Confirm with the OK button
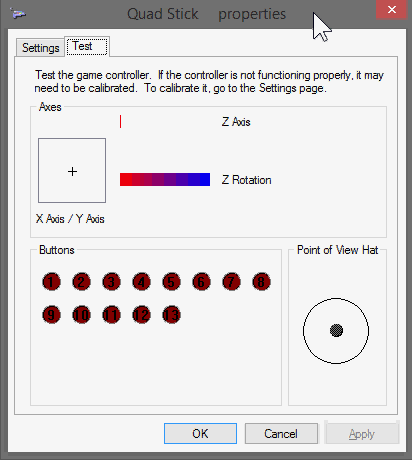412x460 pixels. tap(200, 434)
